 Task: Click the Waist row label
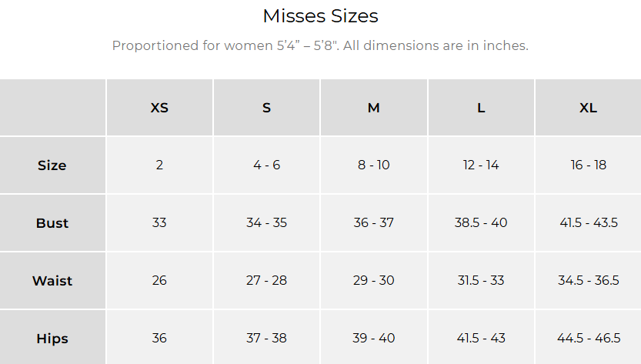[52, 281]
